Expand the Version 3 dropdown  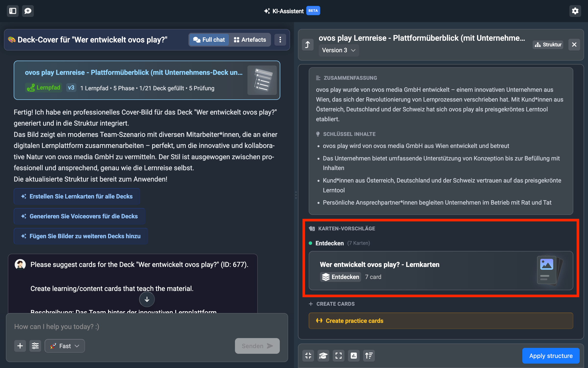339,50
